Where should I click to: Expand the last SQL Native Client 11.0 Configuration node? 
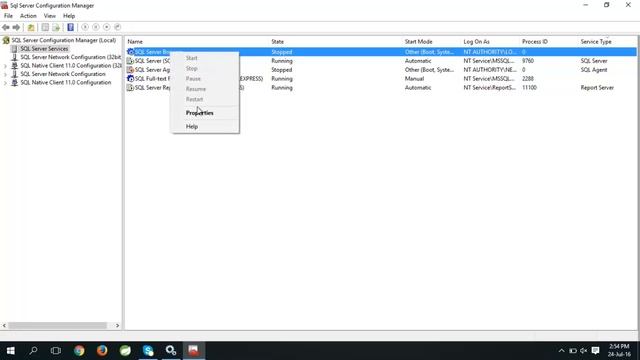(5, 83)
